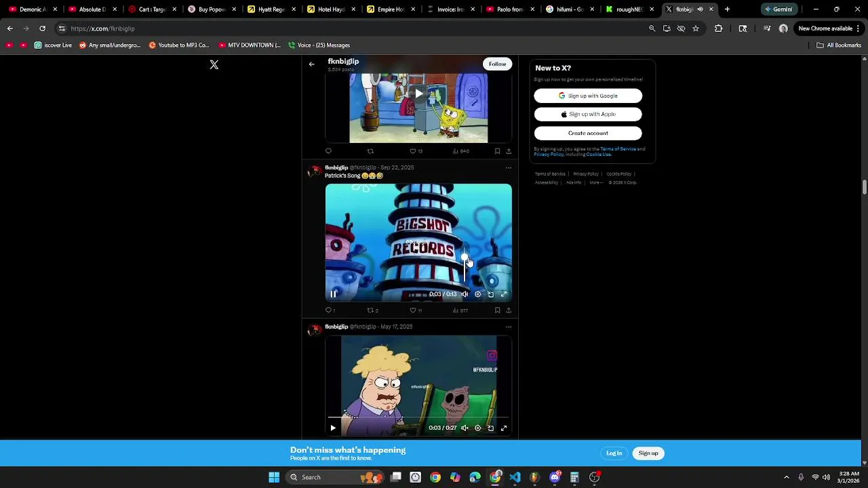
Task: Open Gemini in Chrome
Action: coord(778,9)
